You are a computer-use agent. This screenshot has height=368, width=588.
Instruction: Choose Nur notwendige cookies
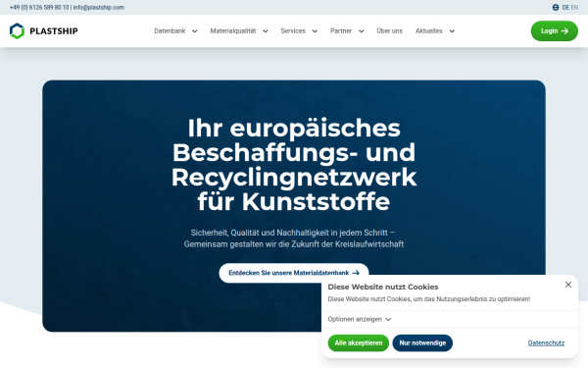click(x=422, y=342)
